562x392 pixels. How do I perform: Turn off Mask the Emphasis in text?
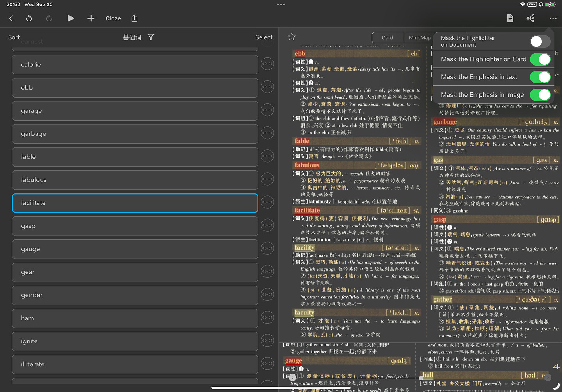[x=540, y=77]
